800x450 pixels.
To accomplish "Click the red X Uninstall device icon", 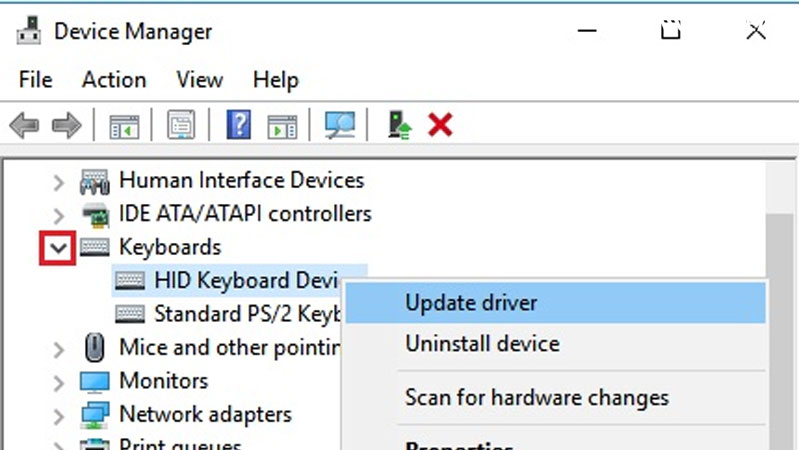I will tap(440, 125).
